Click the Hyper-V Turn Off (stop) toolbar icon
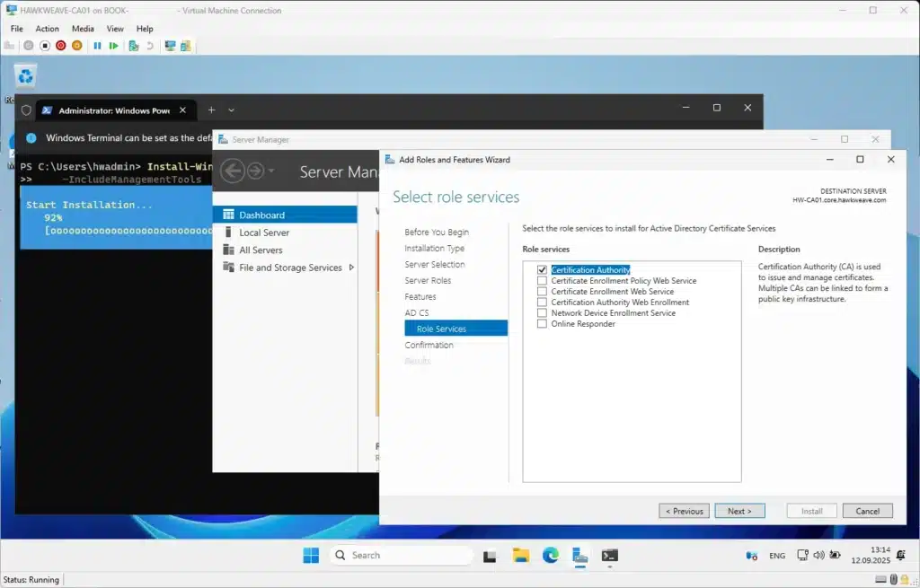 [44, 46]
